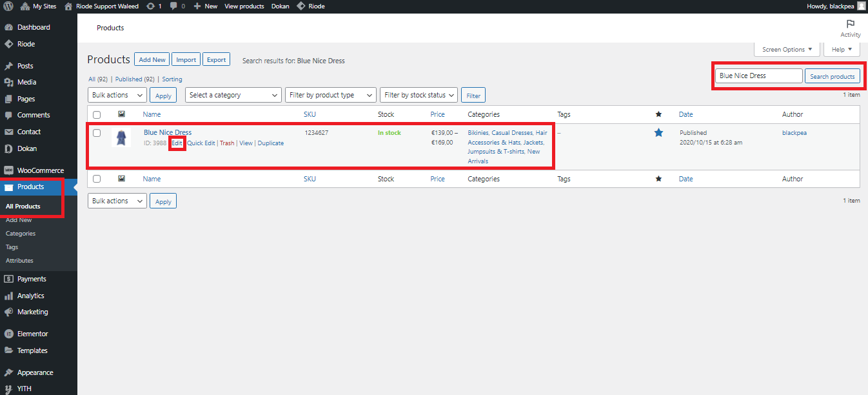Click Blue Nice Dress product thumbnail
The width and height of the screenshot is (868, 395).
(121, 137)
